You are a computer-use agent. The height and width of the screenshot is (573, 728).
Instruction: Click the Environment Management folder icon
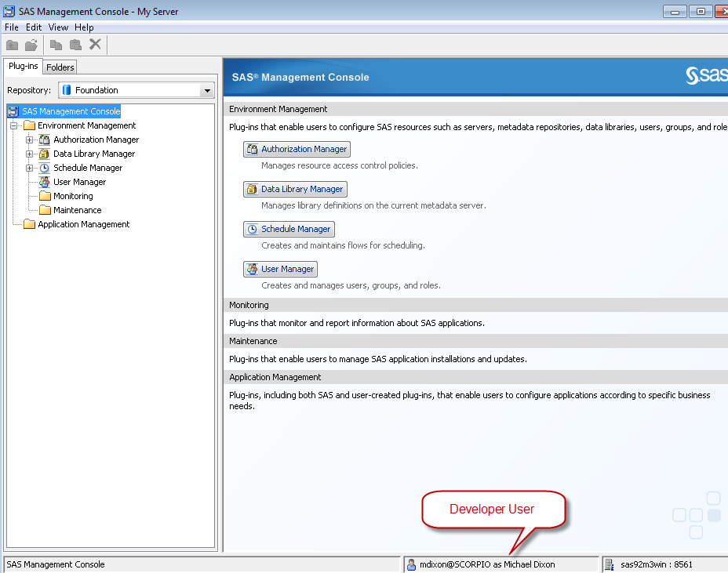click(29, 125)
